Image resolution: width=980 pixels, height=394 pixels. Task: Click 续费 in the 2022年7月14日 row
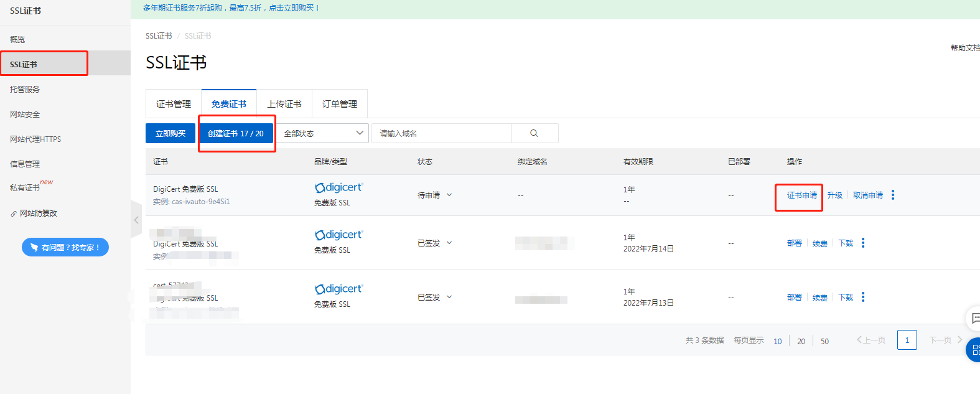tap(820, 243)
